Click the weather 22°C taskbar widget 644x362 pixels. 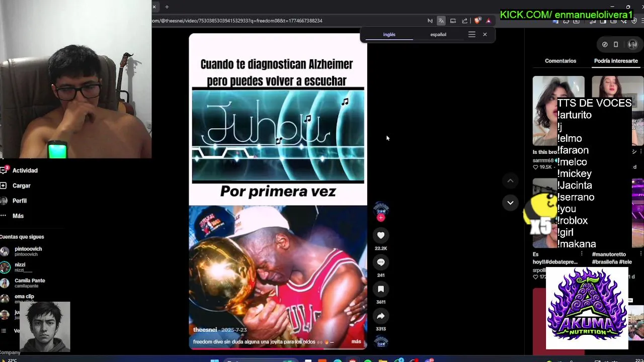9,360
